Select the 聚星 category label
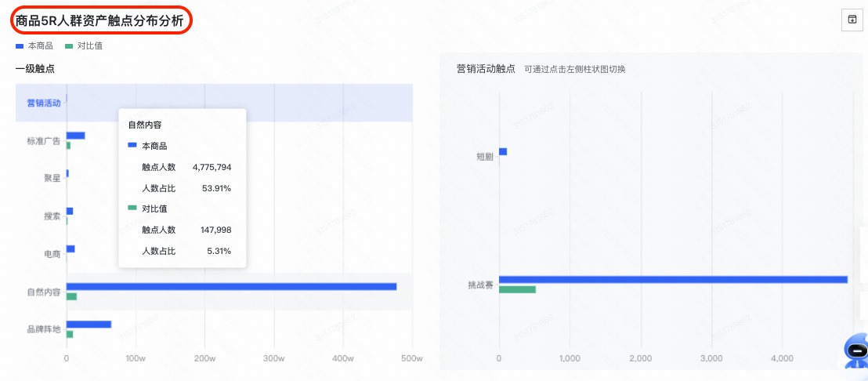 52,178
